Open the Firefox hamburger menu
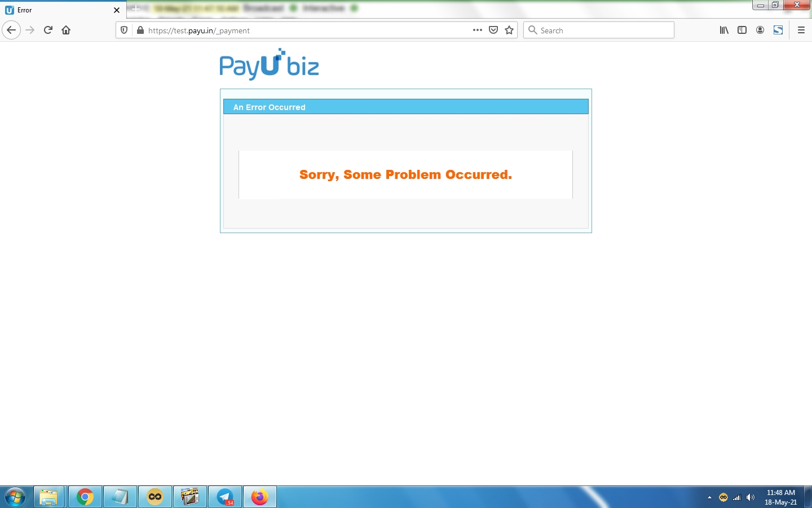 (x=801, y=30)
